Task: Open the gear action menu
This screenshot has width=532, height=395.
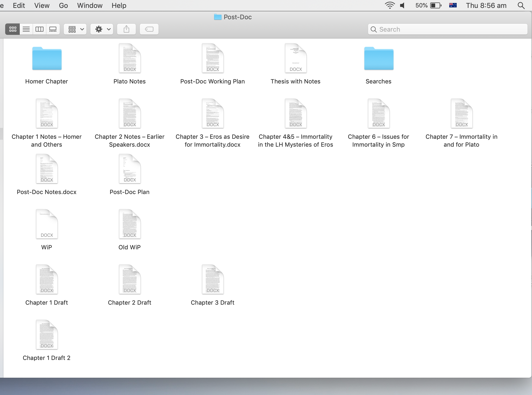Action: (102, 29)
